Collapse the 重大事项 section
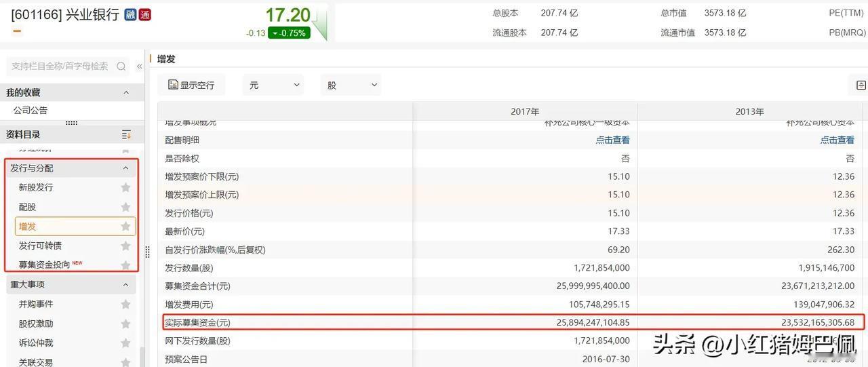The width and height of the screenshot is (868, 367). pos(125,284)
